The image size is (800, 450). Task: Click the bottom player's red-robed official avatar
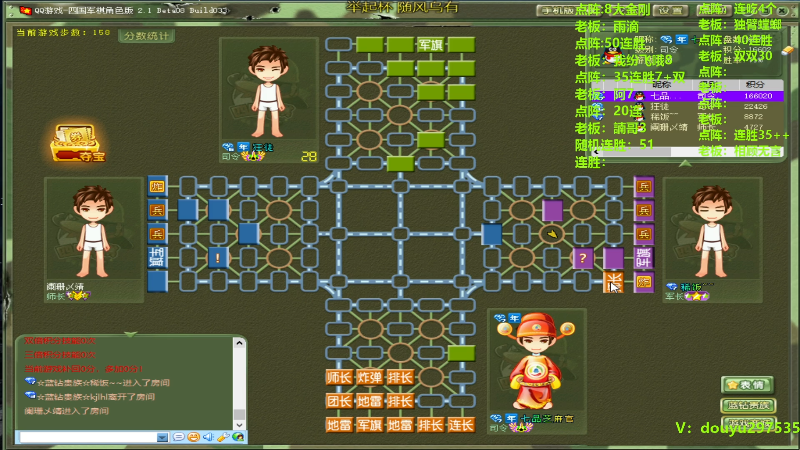536,361
